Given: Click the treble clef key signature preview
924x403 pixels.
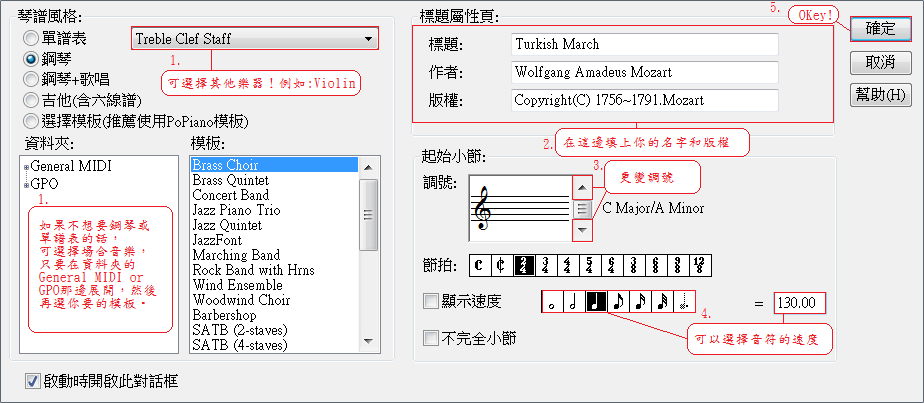Looking at the screenshot, I should coord(520,208).
